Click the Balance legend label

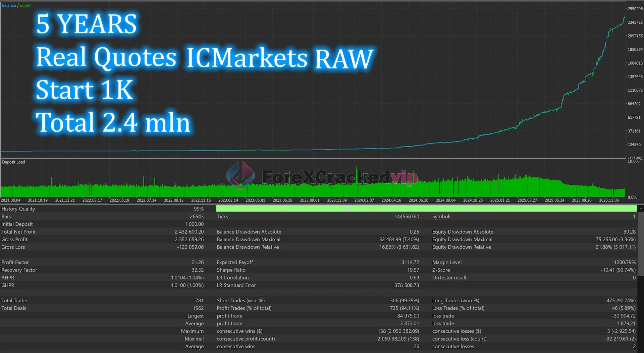point(9,5)
